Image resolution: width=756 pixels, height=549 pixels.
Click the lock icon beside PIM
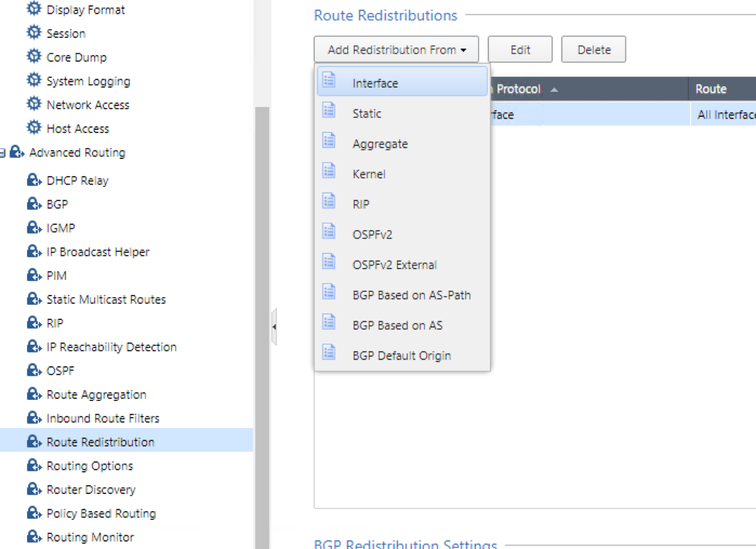pyautogui.click(x=34, y=274)
